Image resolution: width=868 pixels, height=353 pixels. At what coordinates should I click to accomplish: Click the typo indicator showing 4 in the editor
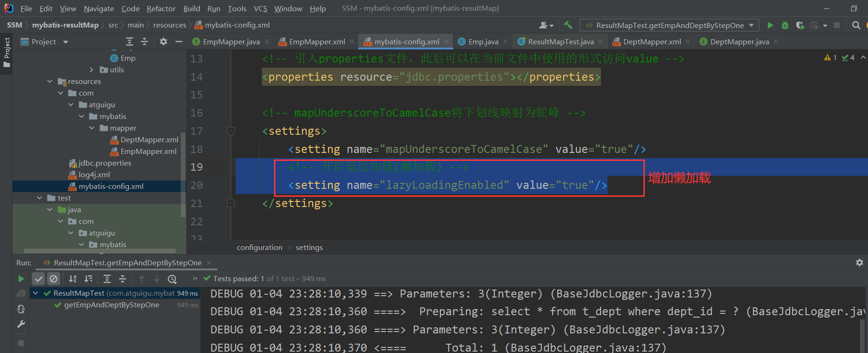[848, 57]
